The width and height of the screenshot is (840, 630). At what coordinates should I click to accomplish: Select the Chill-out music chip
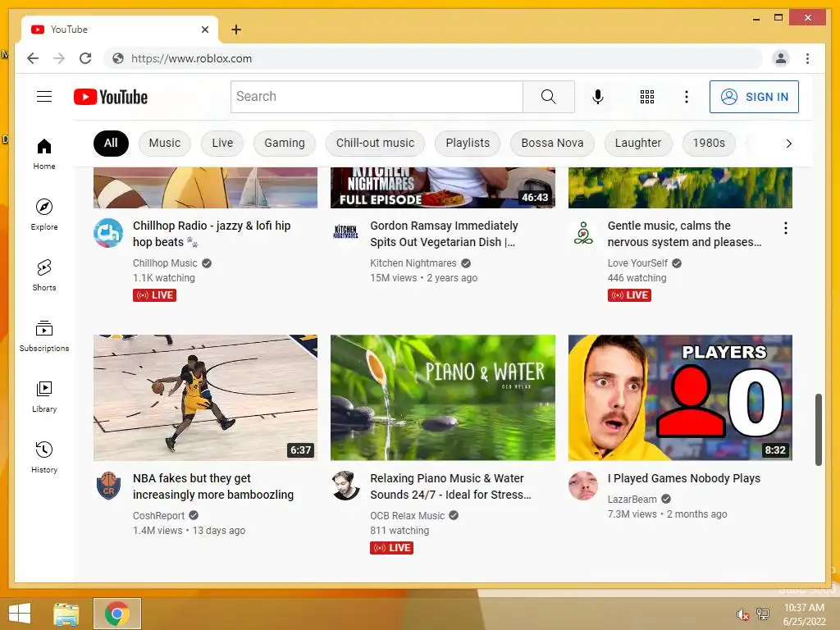(x=375, y=143)
